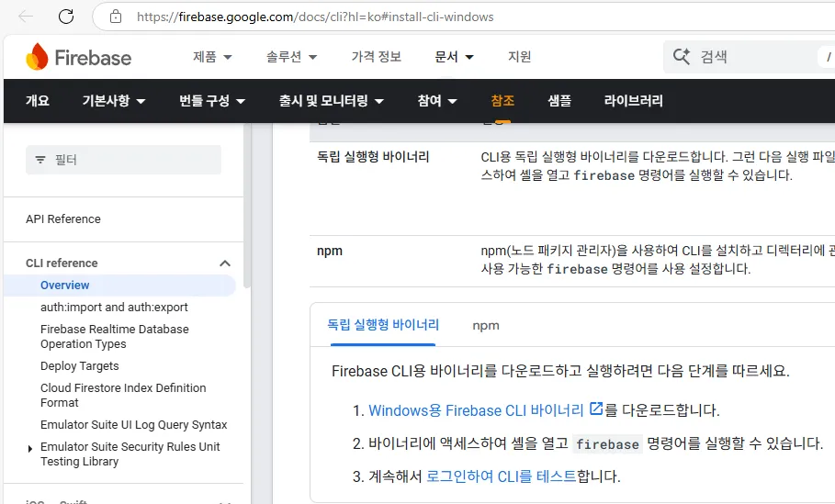Open Emulator Suite Security Rules Unit Testing Library
This screenshot has height=504, width=835.
tap(130, 454)
